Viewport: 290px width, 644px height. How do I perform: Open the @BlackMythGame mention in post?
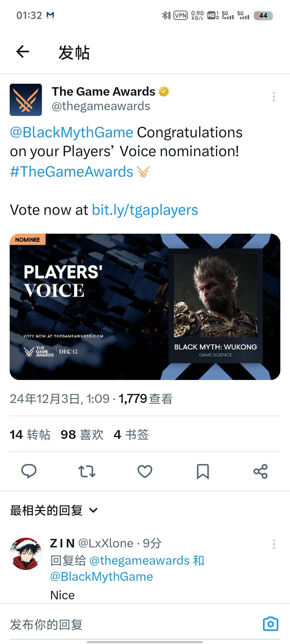pos(72,132)
